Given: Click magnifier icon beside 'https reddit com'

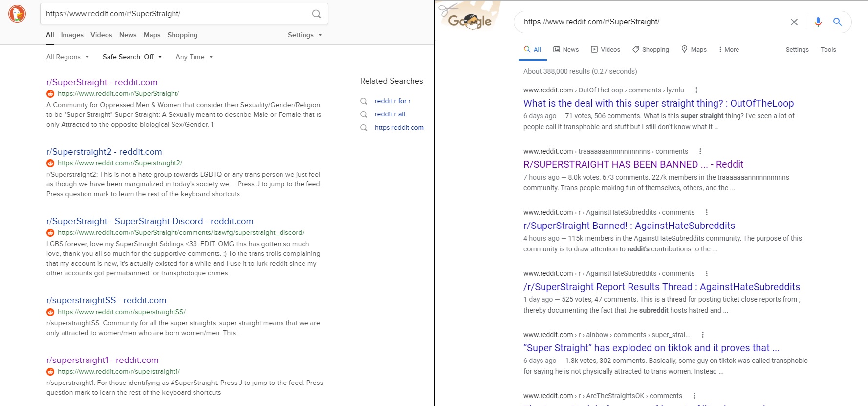Looking at the screenshot, I should 364,128.
